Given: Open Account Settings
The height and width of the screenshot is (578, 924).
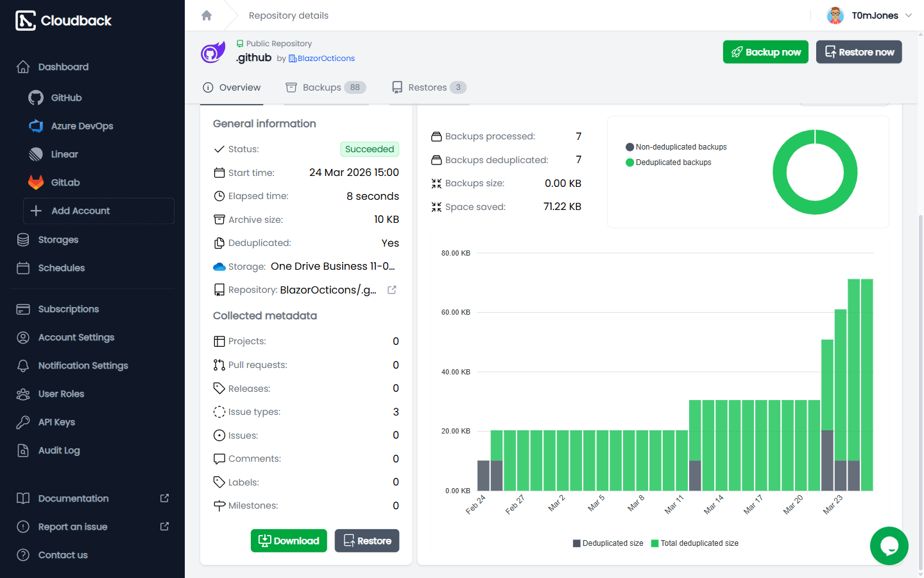Looking at the screenshot, I should coord(76,337).
